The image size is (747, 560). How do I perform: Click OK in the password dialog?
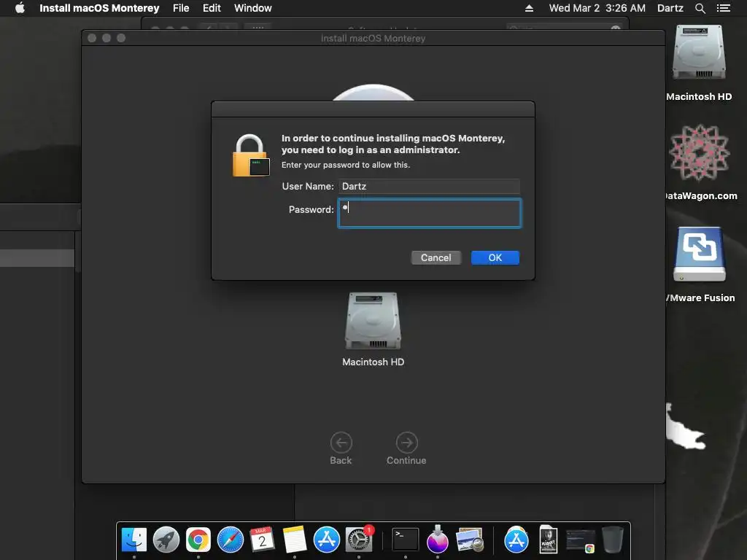pyautogui.click(x=495, y=257)
